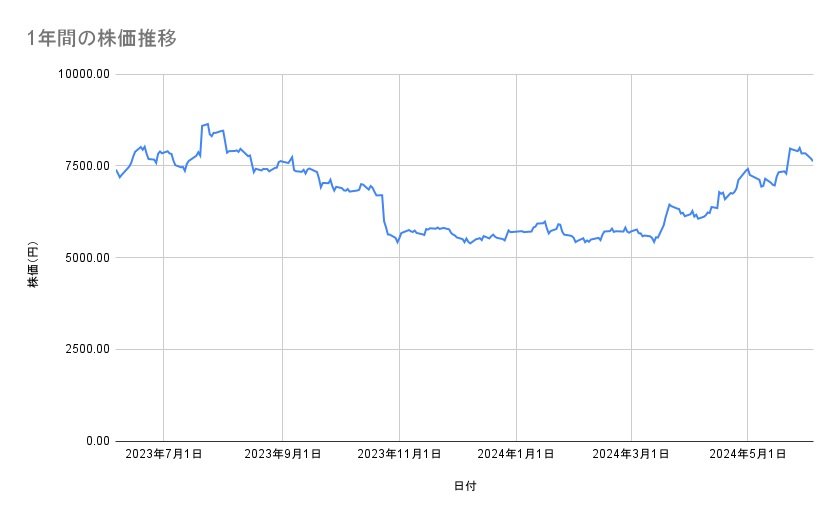Click the rightmost end of the blue line
The width and height of the screenshot is (839, 519).
812,160
